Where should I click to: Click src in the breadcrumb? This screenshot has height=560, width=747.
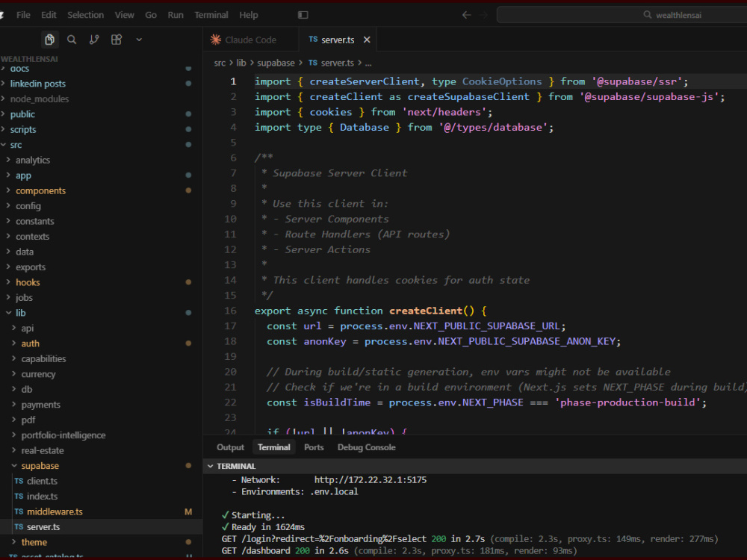click(x=219, y=63)
